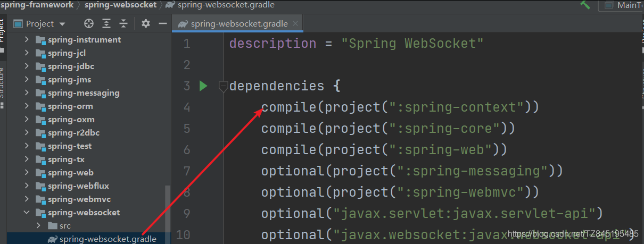This screenshot has width=644, height=244.
Task: Expand the spring-webflux module
Action: pos(27,186)
